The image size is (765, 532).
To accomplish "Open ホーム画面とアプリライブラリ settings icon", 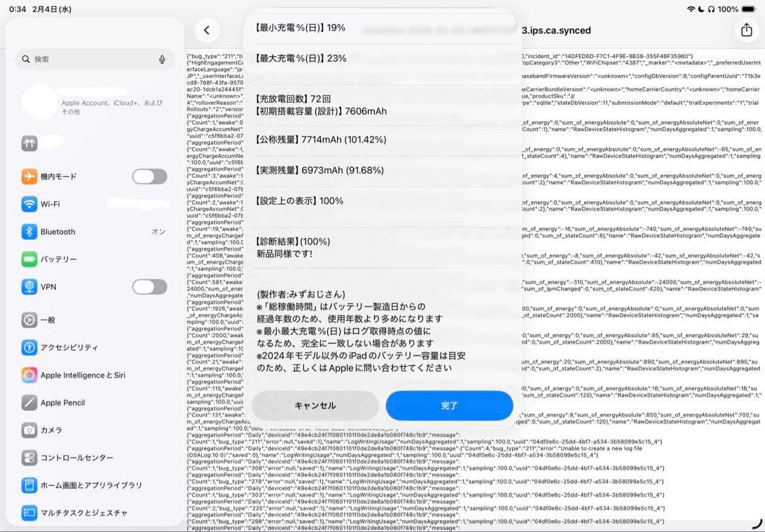I will (x=30, y=485).
